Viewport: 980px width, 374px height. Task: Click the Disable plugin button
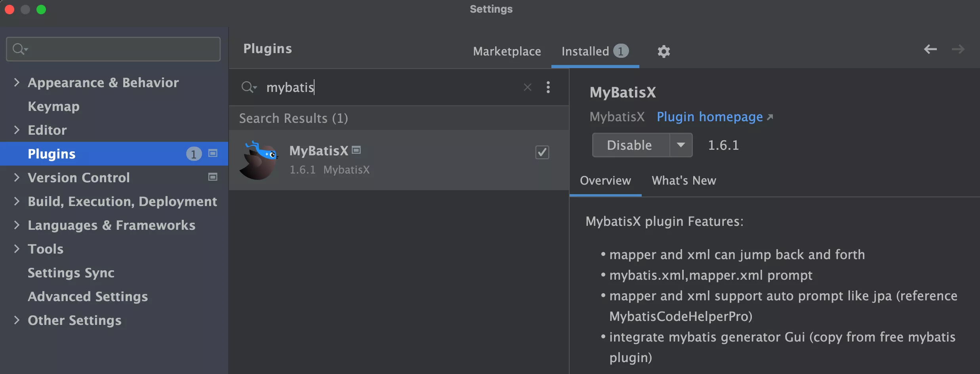click(x=631, y=145)
